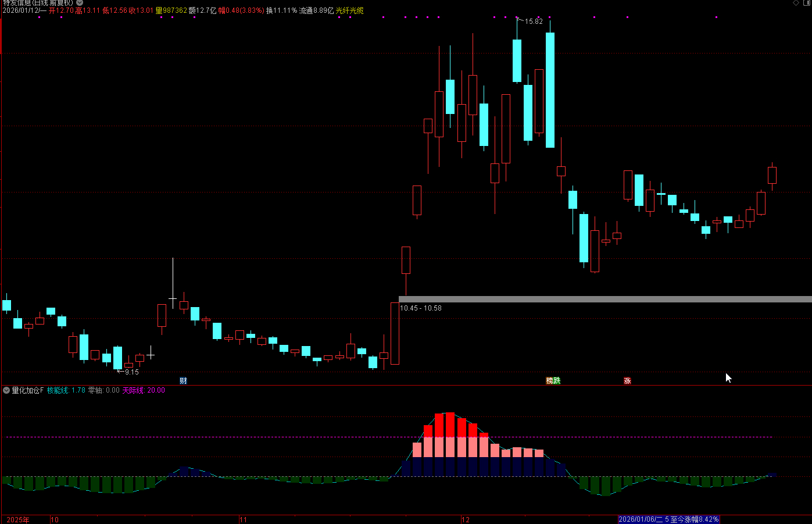Open the 特发信息 chart title dropdown arrow
Image resolution: width=812 pixels, height=524 pixels.
[80, 3]
